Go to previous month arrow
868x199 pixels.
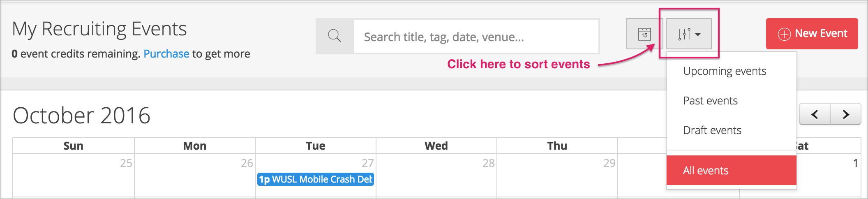(815, 114)
